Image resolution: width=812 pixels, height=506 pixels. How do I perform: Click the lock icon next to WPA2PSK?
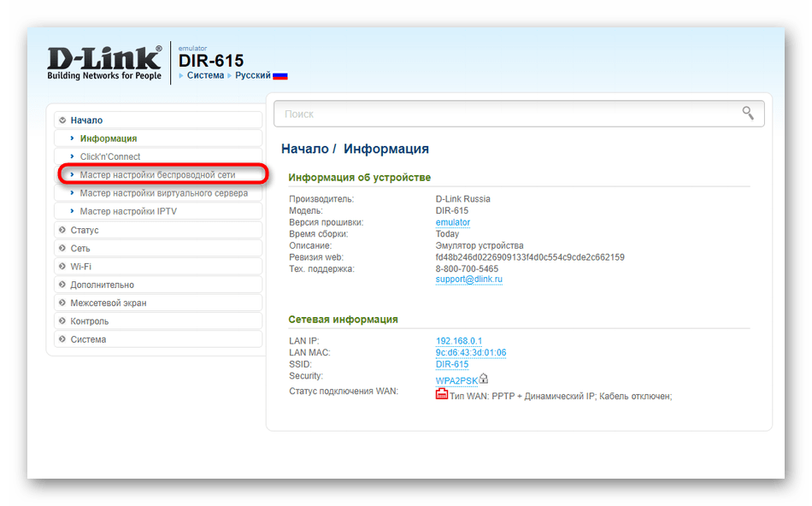click(x=483, y=379)
